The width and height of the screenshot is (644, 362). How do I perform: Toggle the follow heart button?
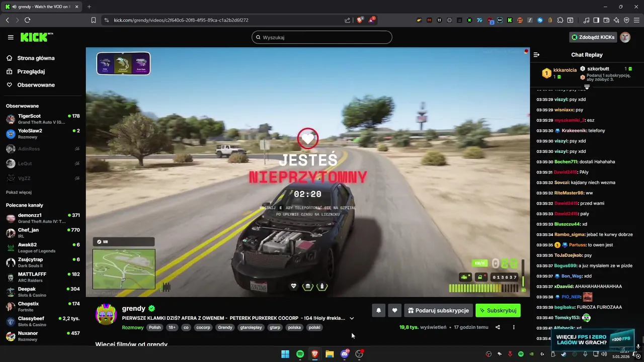coord(394,311)
